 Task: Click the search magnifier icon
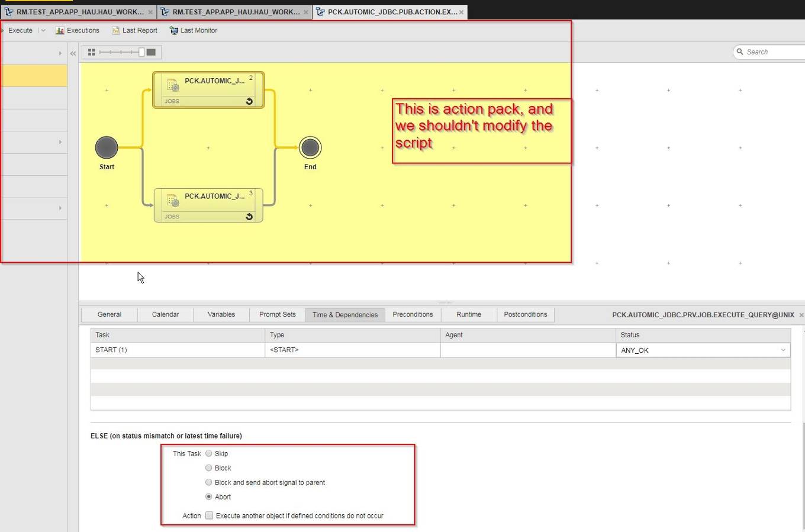[741, 51]
